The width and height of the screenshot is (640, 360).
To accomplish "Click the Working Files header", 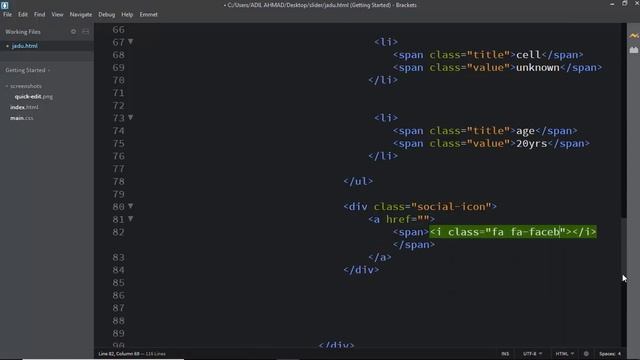I will coord(23,31).
